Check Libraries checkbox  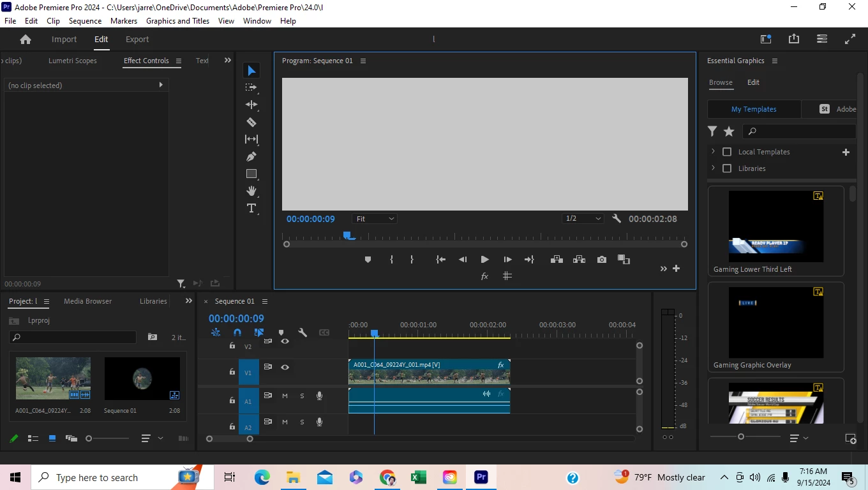coord(727,168)
